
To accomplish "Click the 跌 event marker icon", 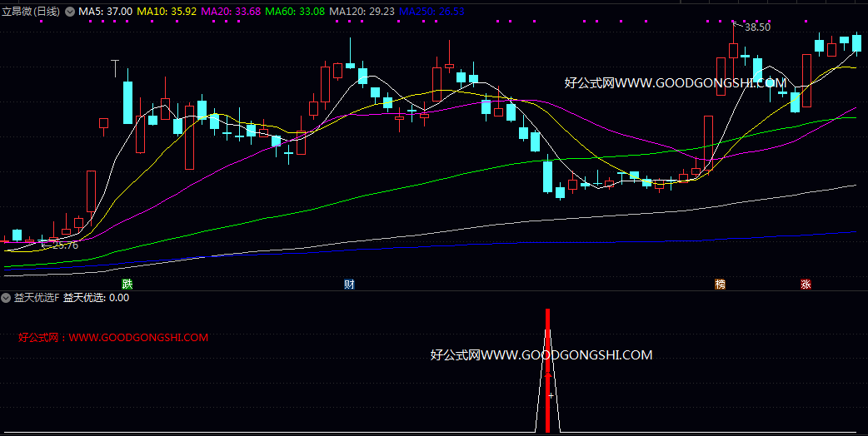I will (128, 284).
